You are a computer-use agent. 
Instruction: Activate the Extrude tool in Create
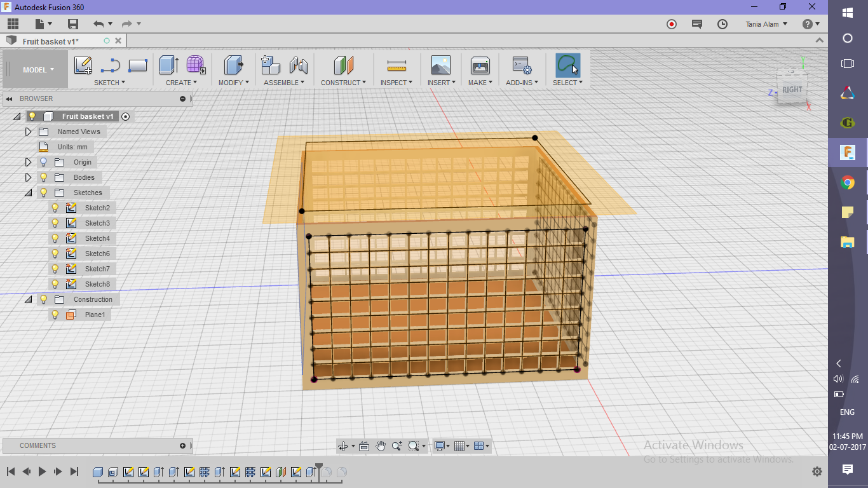[168, 65]
